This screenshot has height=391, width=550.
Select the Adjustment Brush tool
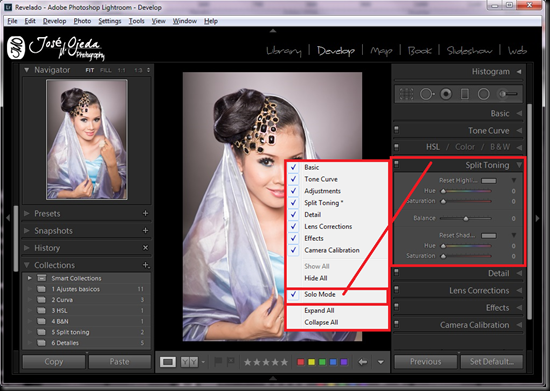(508, 94)
